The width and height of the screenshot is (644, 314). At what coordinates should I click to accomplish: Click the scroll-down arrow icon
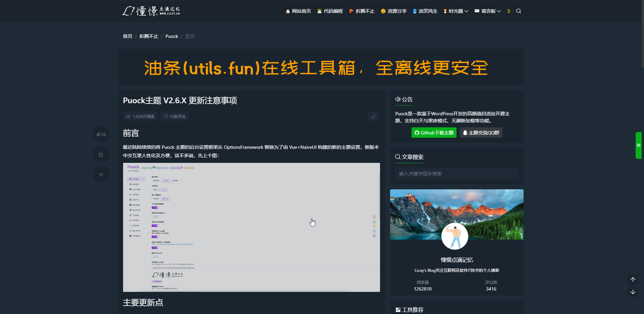[x=633, y=292]
